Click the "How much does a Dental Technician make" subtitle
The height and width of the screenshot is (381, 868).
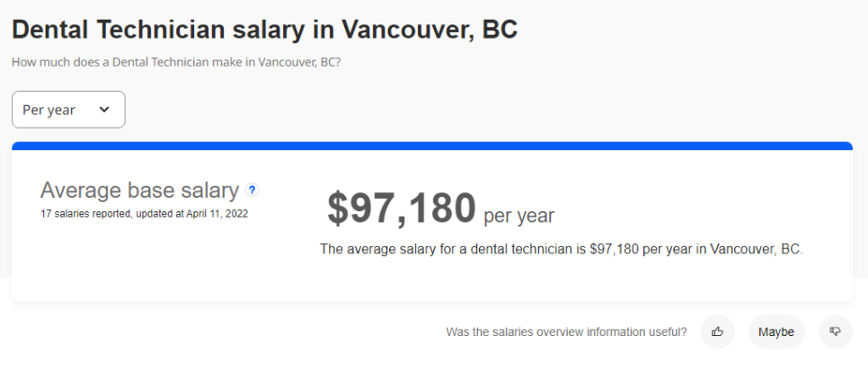coord(176,62)
